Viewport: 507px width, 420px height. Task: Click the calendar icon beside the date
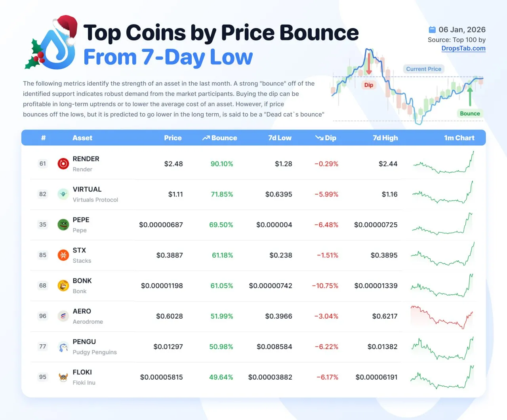[x=432, y=30]
